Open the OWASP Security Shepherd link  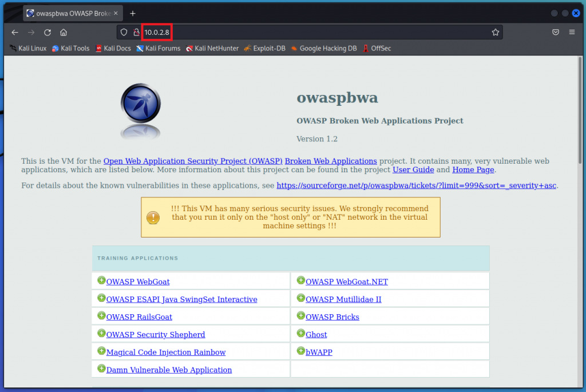[x=156, y=334]
